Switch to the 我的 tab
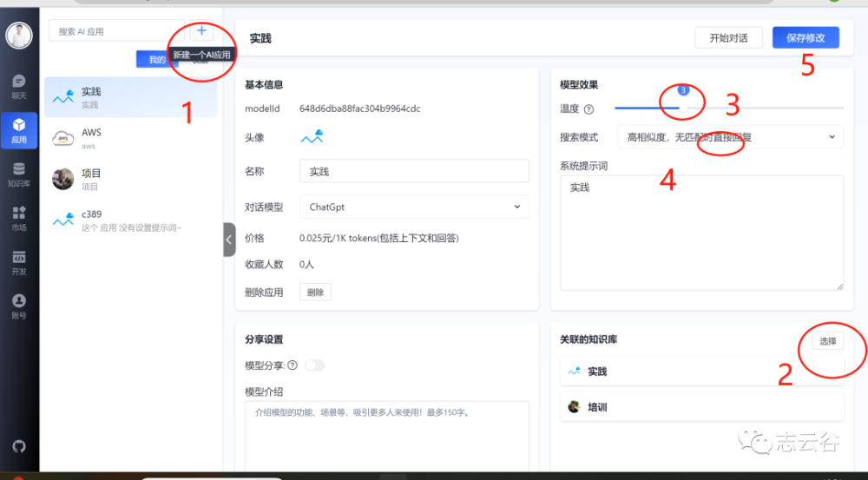 156,59
